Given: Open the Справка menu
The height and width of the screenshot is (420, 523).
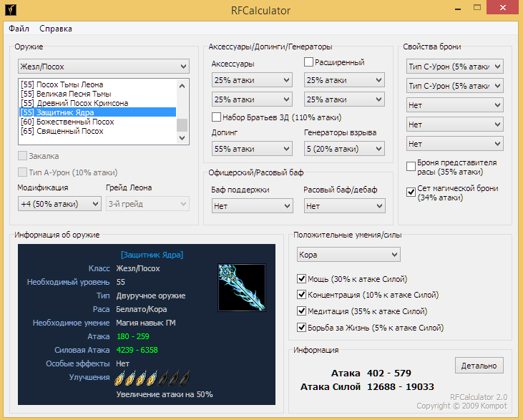Looking at the screenshot, I should (x=56, y=29).
